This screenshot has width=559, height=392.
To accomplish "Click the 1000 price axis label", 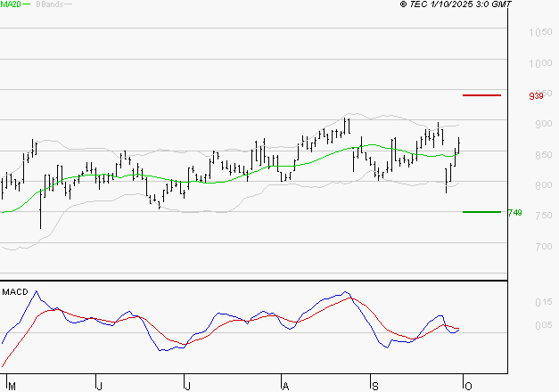I will click(x=540, y=63).
